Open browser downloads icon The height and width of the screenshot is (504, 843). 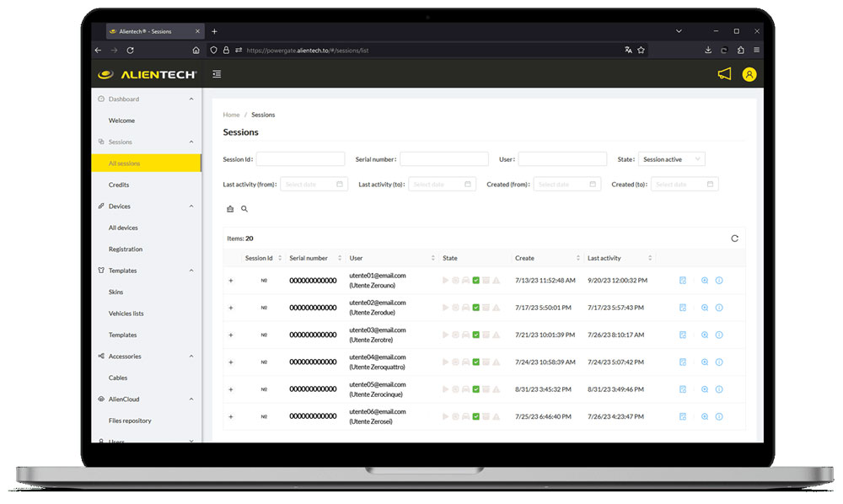[x=708, y=50]
